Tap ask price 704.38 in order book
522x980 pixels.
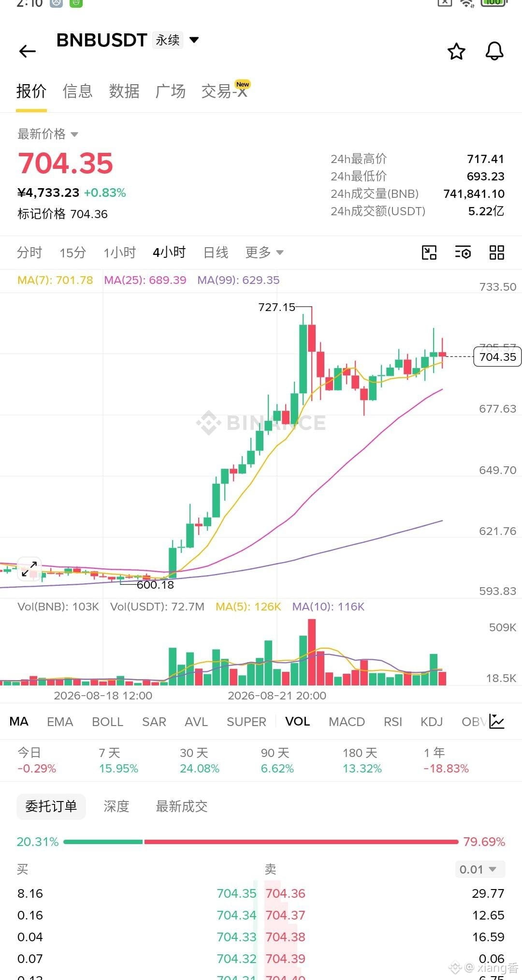286,937
